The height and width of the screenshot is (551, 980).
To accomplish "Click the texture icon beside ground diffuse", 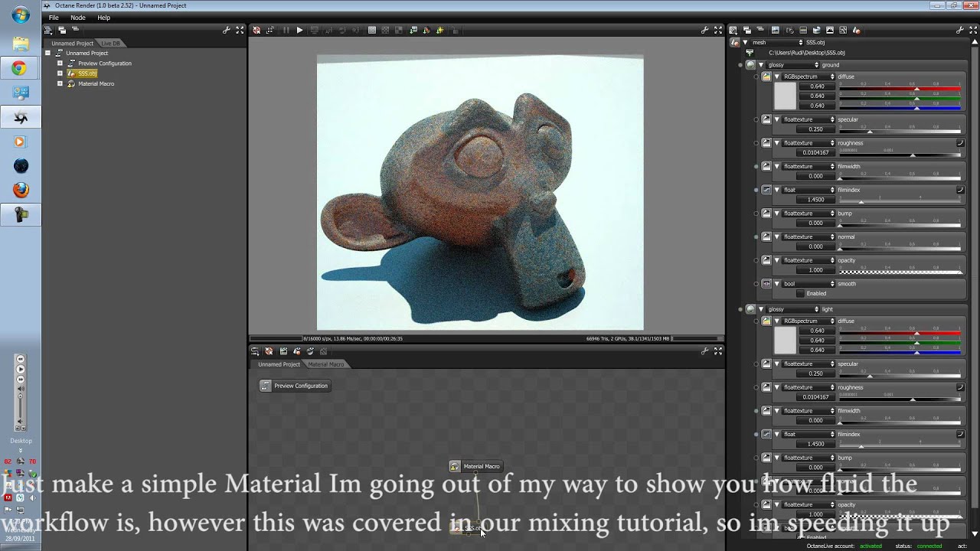I will coord(766,77).
